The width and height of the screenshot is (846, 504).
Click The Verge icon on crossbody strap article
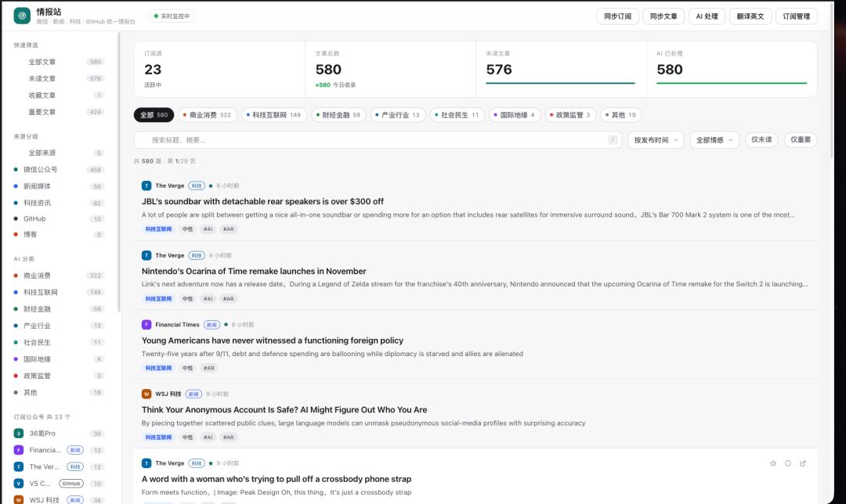[146, 463]
